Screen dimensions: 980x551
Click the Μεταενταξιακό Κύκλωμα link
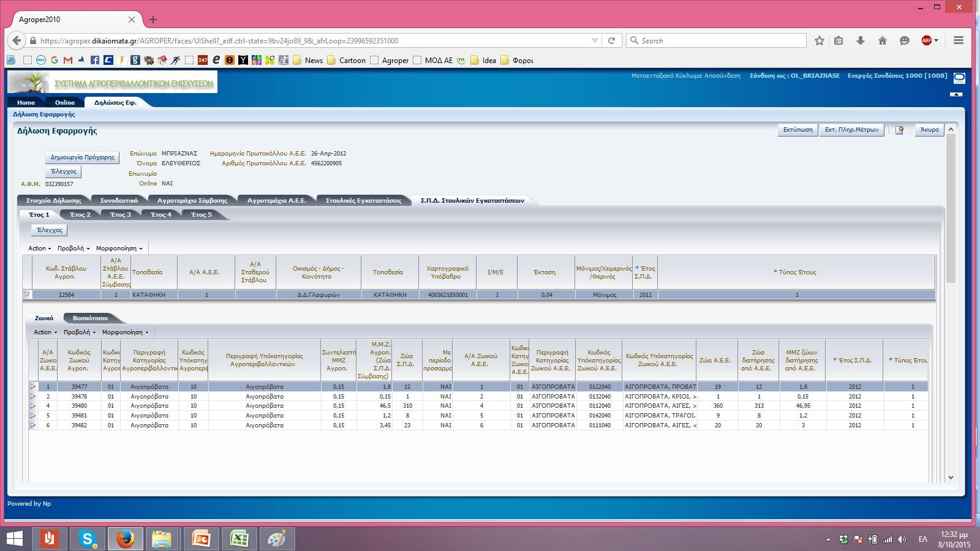(x=666, y=76)
